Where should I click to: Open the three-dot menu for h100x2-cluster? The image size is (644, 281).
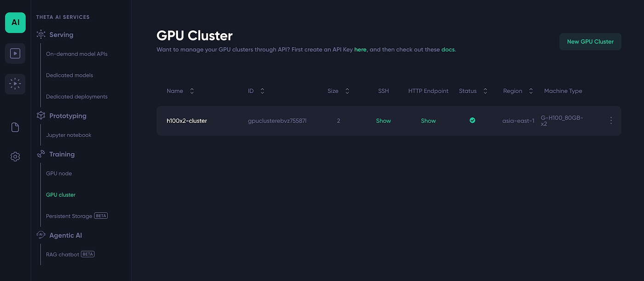coord(611,120)
